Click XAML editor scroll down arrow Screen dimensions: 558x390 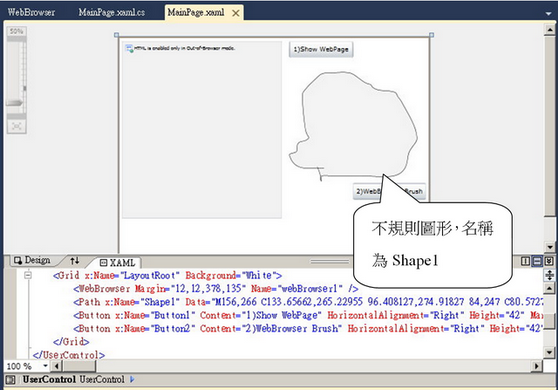pos(549,352)
